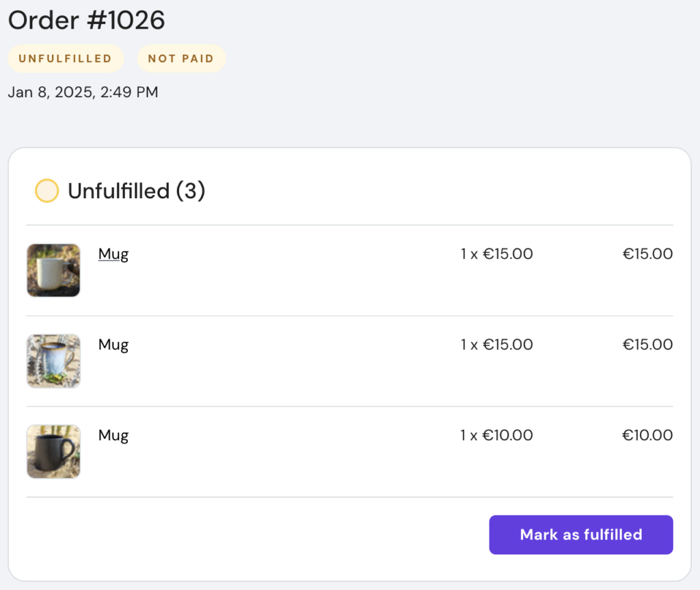Click the yellow Unfulfilled status circle icon
The width and height of the screenshot is (700, 590).
46,191
